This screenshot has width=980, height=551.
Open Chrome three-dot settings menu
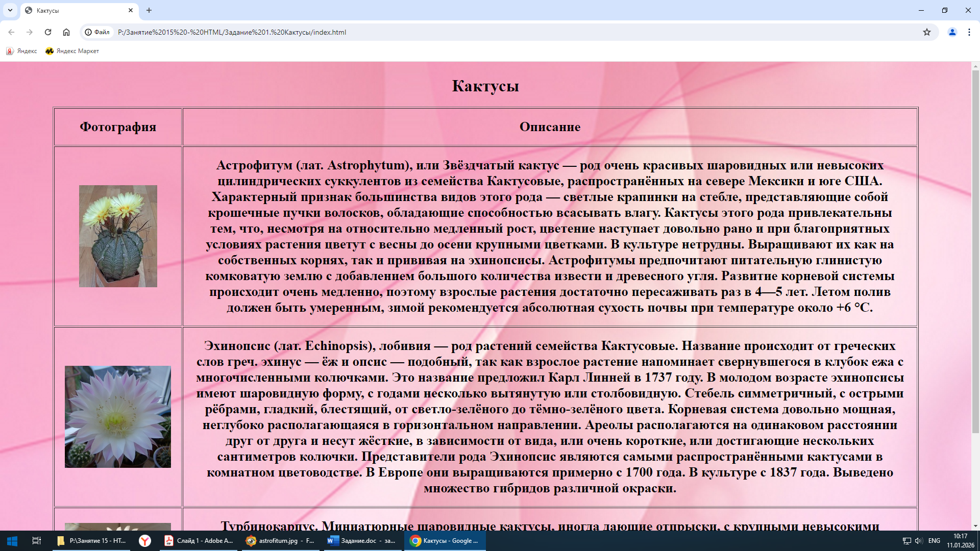pos(969,32)
